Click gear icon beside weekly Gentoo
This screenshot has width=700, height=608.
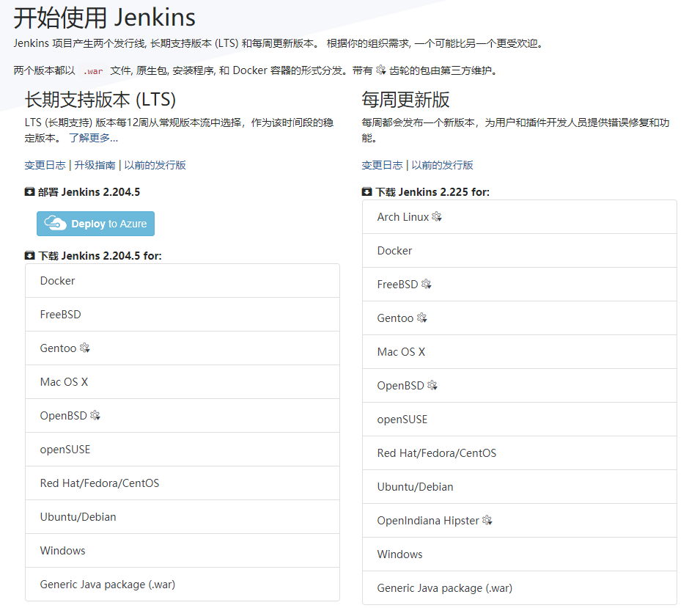point(422,318)
